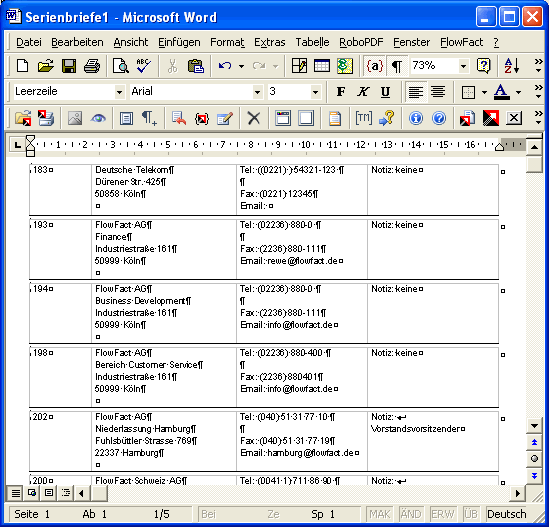
Task: Click the FlowFact picture icon
Action: tap(75, 118)
